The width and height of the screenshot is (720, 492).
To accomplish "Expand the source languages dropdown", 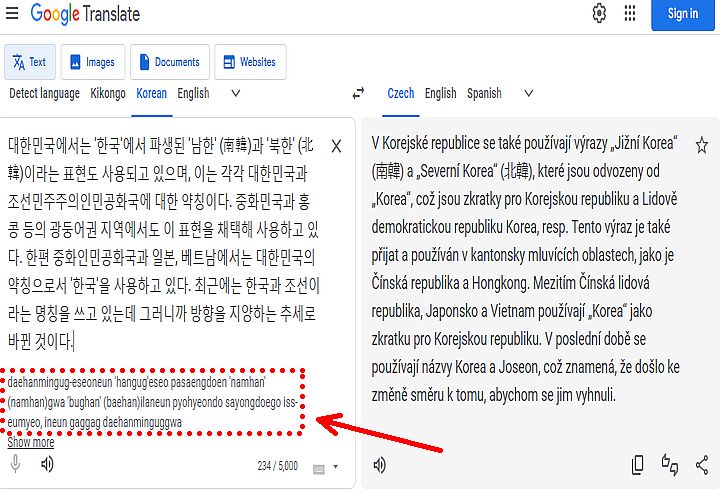I will 236,93.
